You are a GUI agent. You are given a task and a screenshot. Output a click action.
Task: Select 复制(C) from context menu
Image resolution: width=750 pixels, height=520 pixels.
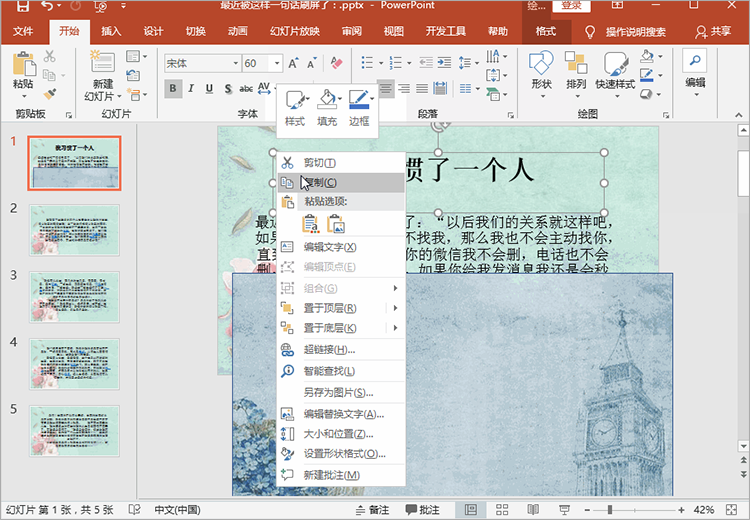341,183
